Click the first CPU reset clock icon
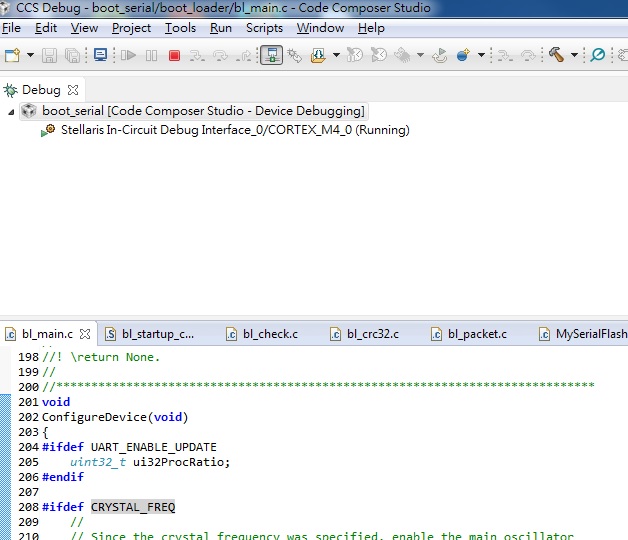The width and height of the screenshot is (628, 540). point(354,55)
